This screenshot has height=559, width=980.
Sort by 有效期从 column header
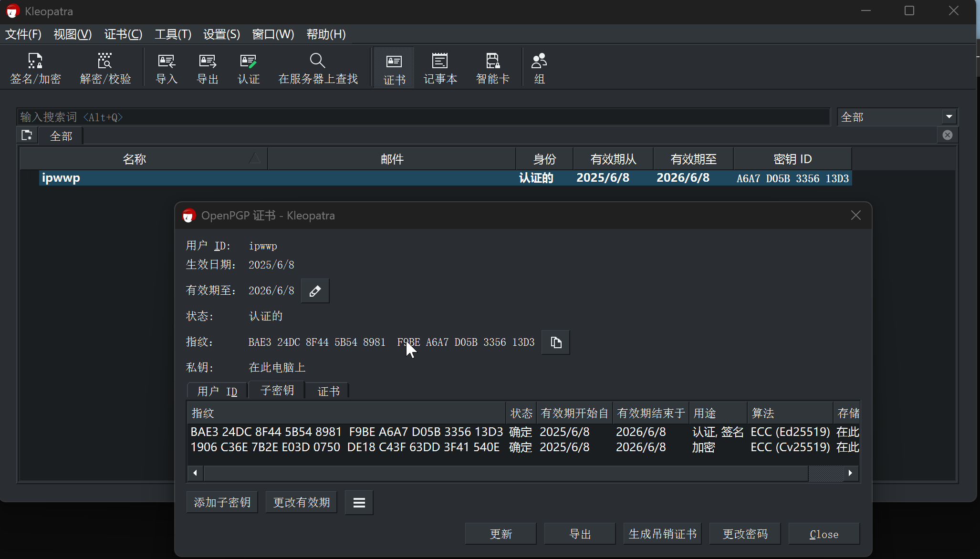tap(613, 159)
